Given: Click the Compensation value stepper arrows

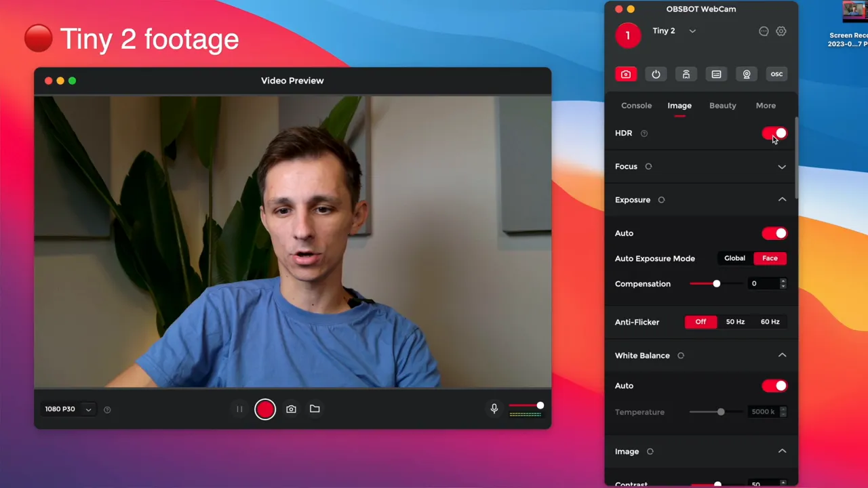Looking at the screenshot, I should pos(783,284).
